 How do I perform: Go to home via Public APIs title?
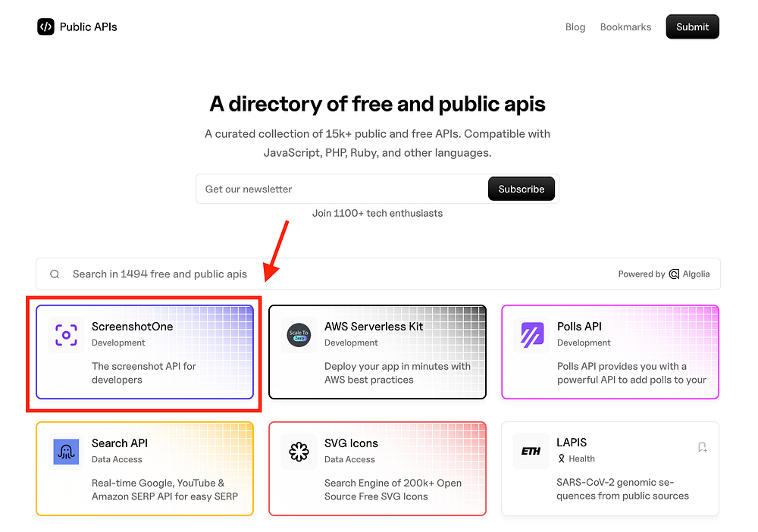(x=89, y=27)
